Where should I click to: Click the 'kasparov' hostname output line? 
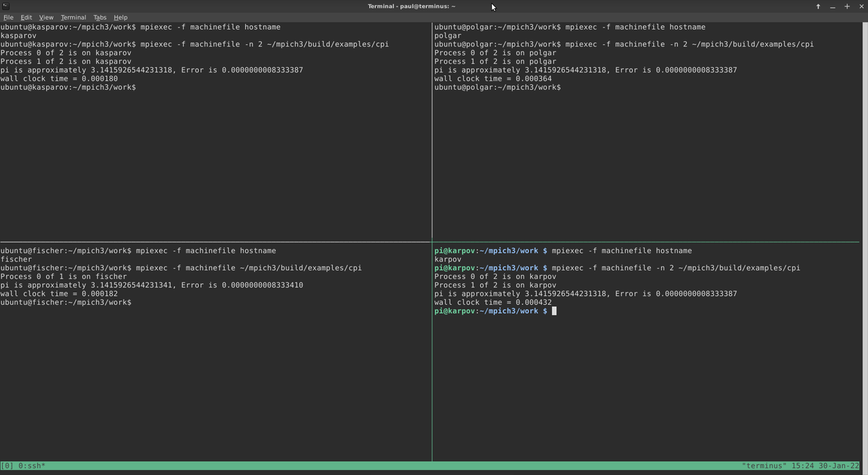point(18,35)
